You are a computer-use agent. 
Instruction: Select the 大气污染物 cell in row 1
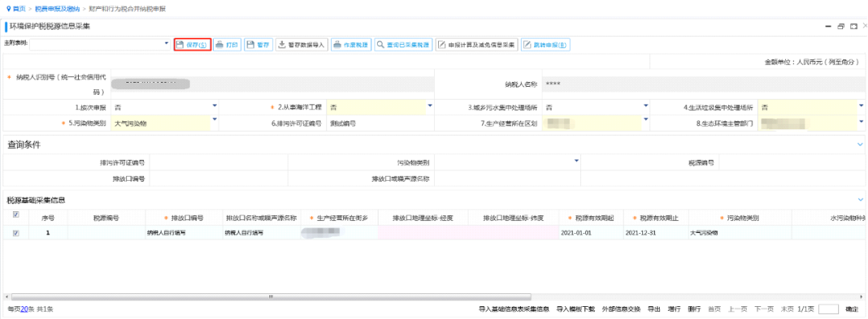click(x=739, y=233)
